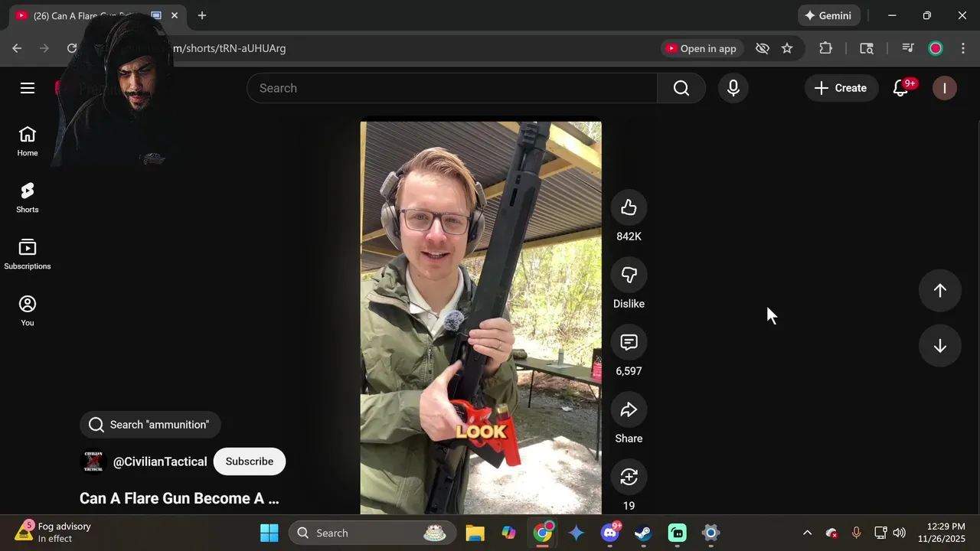Click the YouTube search magnifier button
The height and width of the screenshot is (551, 980).
point(681,88)
